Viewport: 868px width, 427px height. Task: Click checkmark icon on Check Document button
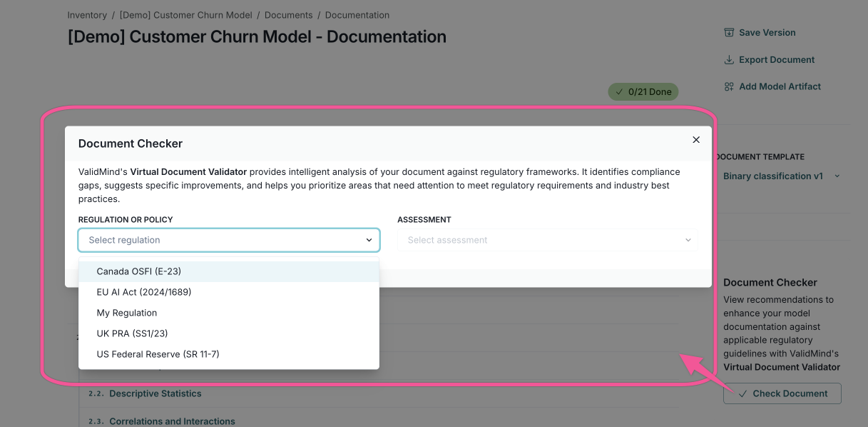[742, 393]
